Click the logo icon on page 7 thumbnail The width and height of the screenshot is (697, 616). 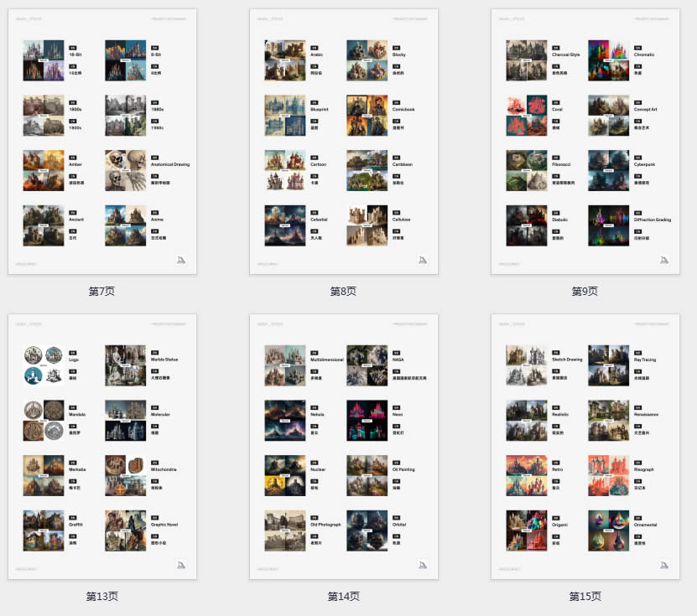(181, 261)
